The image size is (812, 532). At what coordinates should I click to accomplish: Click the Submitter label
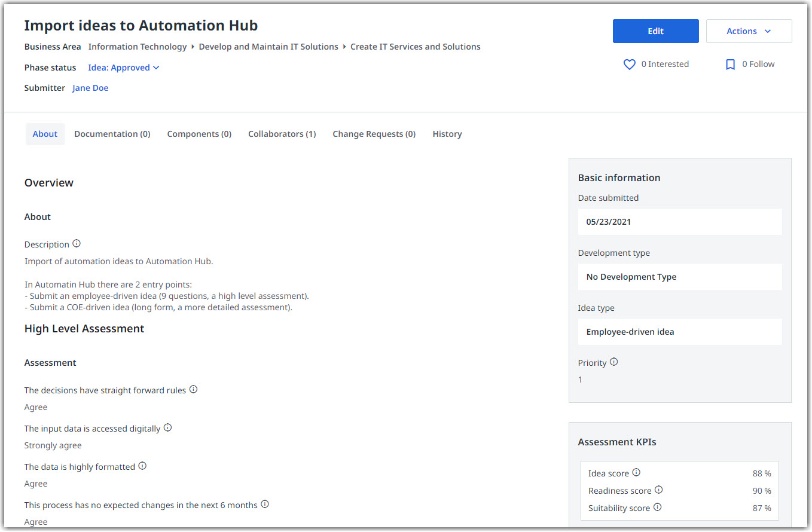[45, 88]
